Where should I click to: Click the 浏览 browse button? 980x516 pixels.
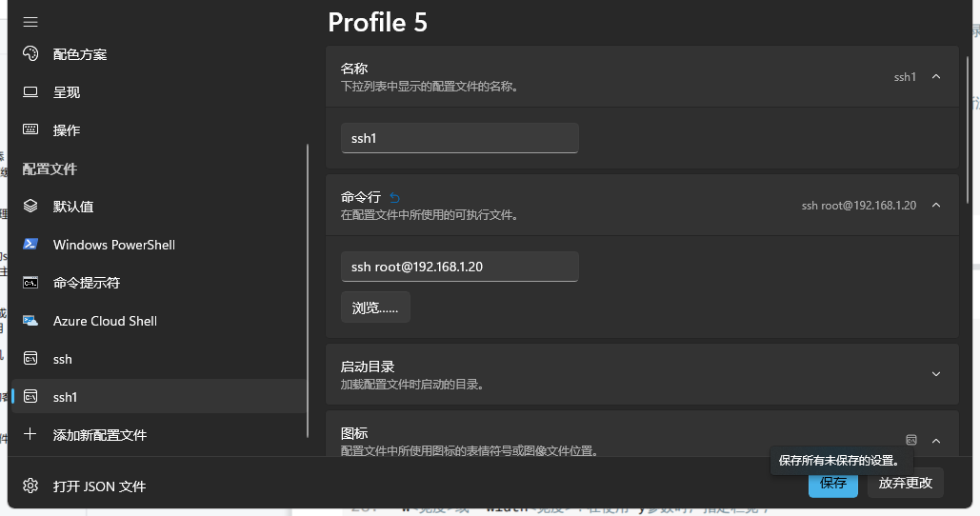tap(375, 308)
